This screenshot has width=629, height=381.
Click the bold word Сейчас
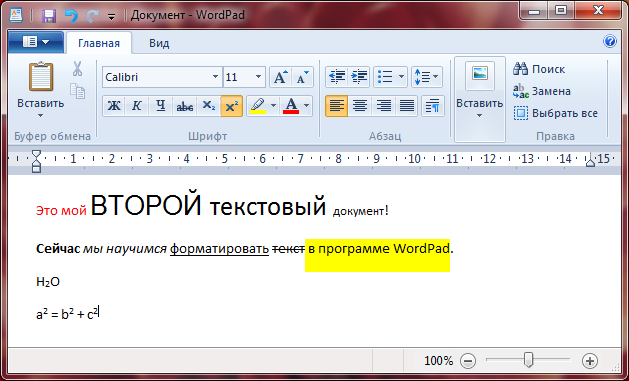[x=58, y=249]
